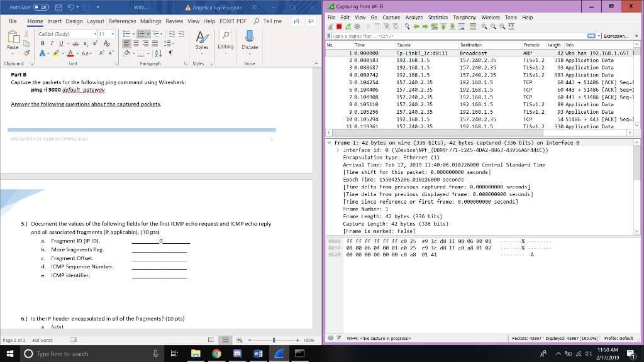Click Wireshark expert info status circle

pos(331,337)
